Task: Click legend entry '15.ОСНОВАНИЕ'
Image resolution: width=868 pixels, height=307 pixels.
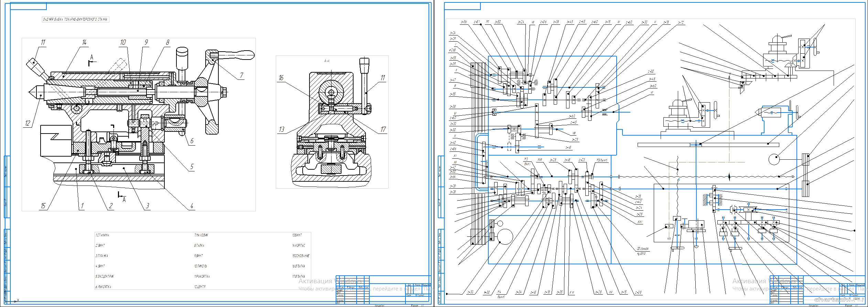Action: tap(301, 256)
